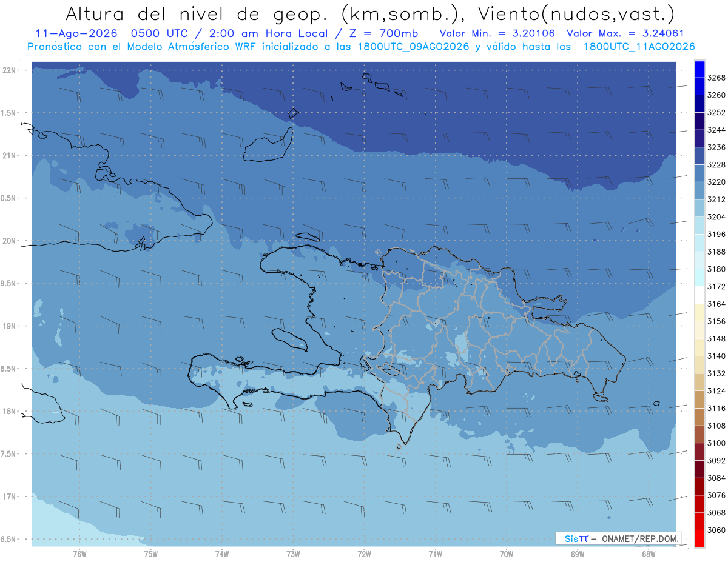728x562 pixels.
Task: Click the '69W' longitude label
Action: 578,554
